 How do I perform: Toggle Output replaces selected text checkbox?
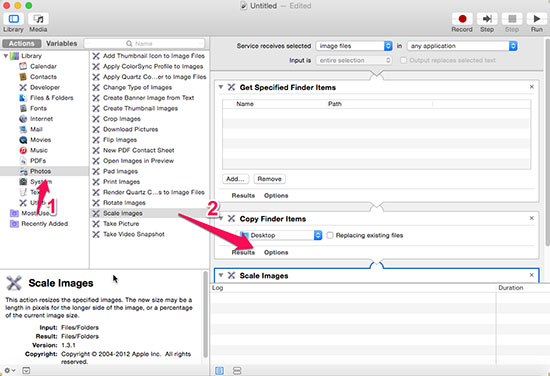tap(403, 60)
